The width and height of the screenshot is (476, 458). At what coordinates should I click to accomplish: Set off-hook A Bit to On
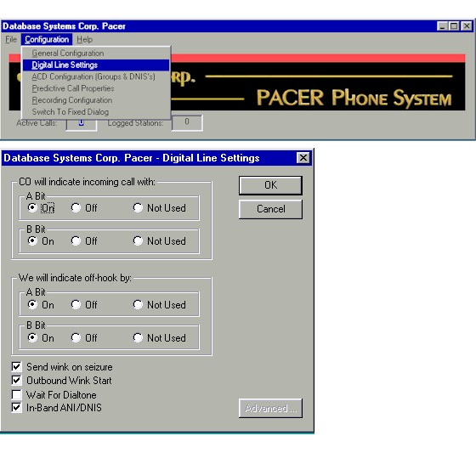[x=41, y=305]
